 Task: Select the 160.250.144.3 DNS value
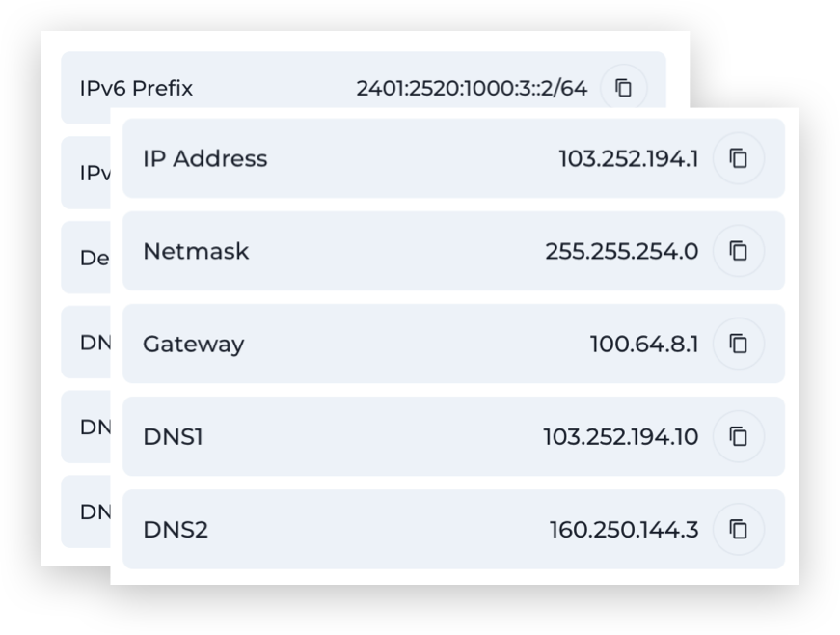click(623, 530)
